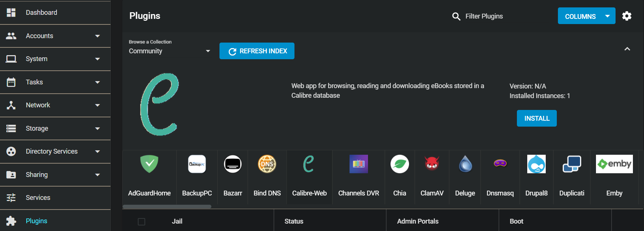This screenshot has width=644, height=231.
Task: Click the Sharing folder icon
Action: point(11,175)
